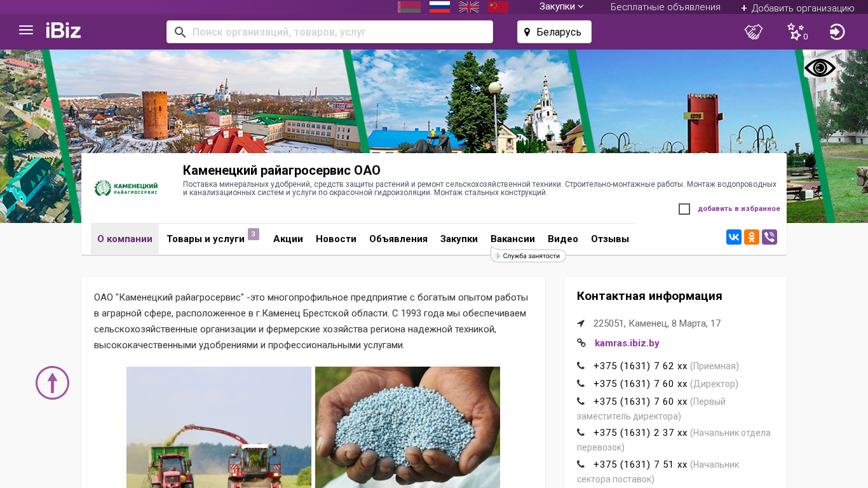Click the Служба занятости badge
This screenshot has width=868, height=488.
point(528,256)
